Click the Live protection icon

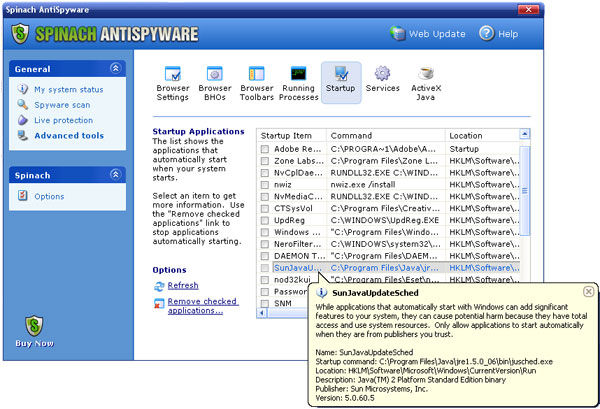click(23, 120)
